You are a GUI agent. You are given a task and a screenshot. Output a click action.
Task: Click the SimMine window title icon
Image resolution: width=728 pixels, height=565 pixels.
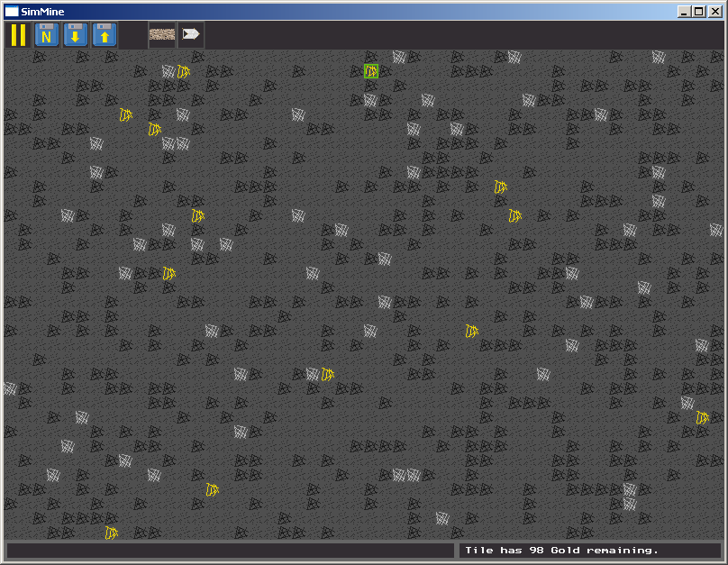tap(12, 12)
